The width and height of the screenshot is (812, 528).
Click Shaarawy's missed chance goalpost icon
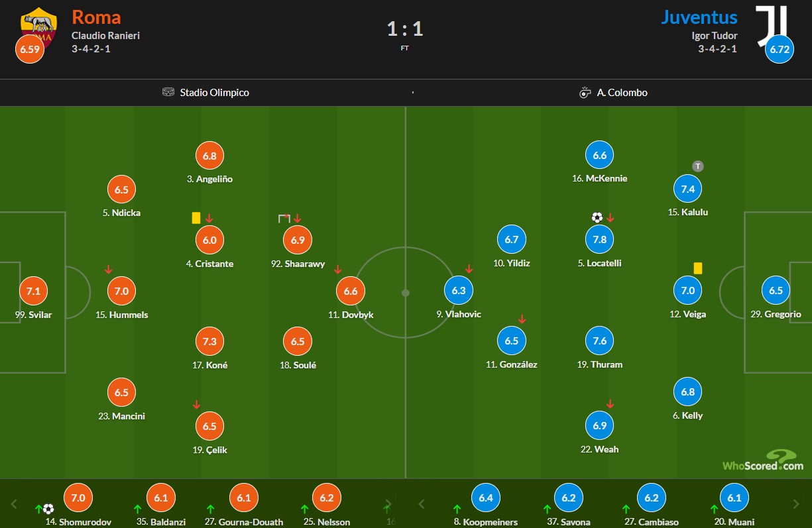284,218
